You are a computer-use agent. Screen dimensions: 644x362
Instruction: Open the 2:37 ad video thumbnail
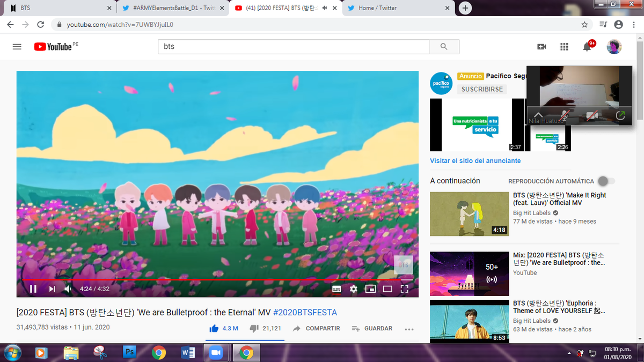tap(477, 125)
